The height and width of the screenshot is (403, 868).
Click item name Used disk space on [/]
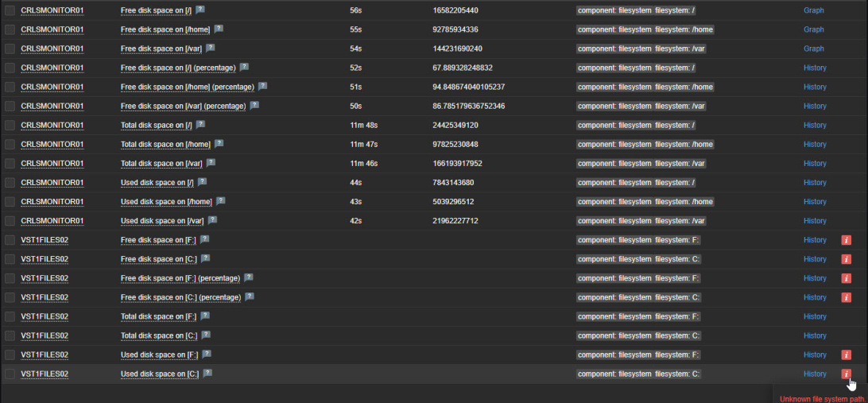[x=157, y=182]
